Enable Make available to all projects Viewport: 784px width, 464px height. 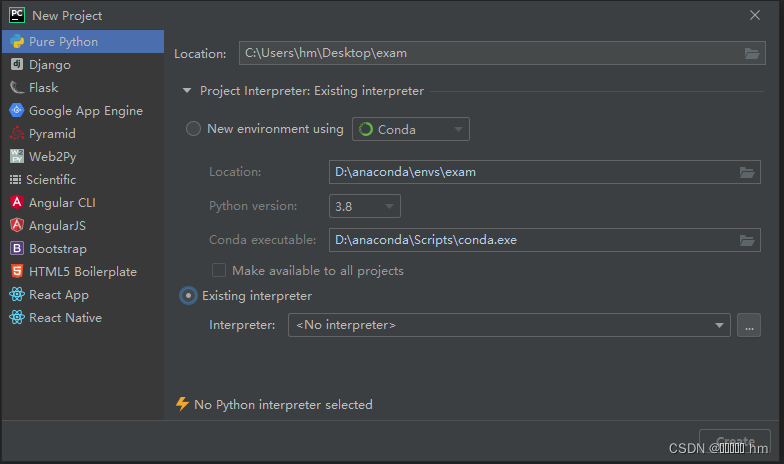pos(218,270)
